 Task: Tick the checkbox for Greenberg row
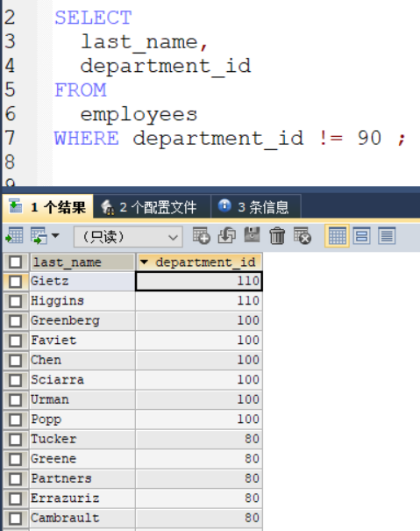tap(16, 321)
